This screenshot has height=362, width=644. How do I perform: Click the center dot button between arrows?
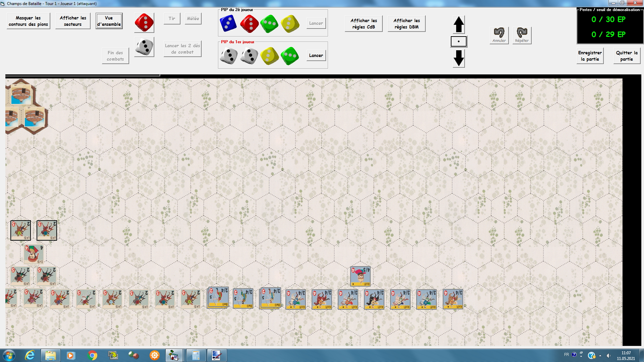[459, 42]
